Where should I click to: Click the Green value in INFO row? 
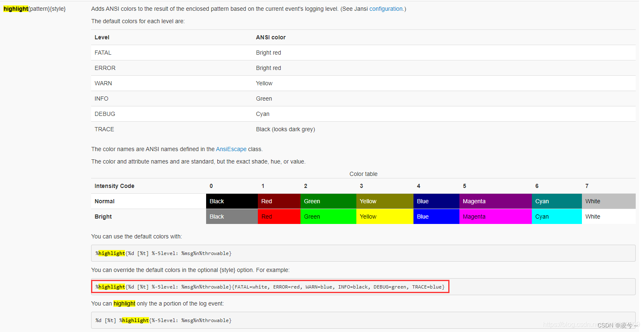264,99
